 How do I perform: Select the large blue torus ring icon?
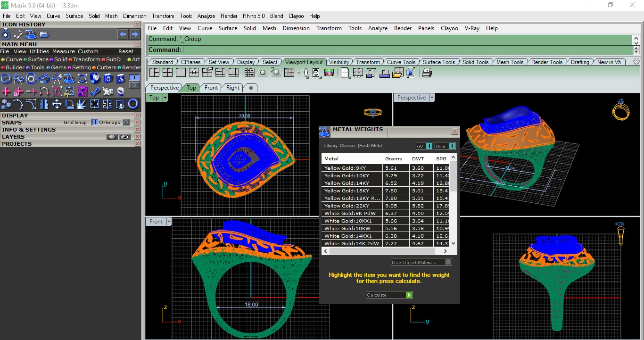tap(133, 104)
